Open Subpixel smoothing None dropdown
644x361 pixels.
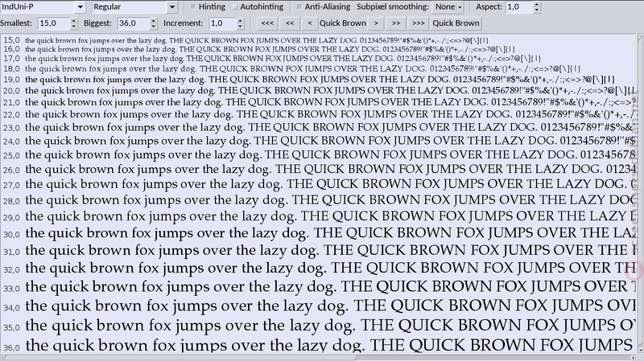(x=448, y=7)
